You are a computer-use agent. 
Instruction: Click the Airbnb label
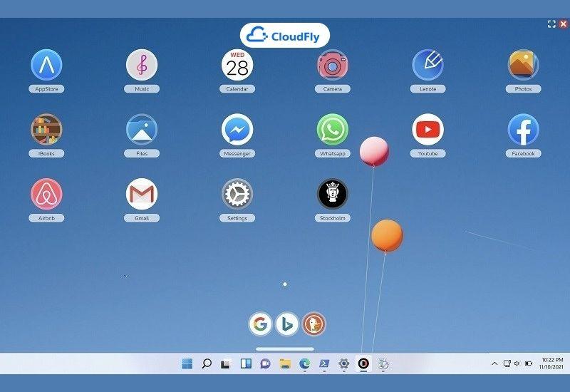coord(46,218)
